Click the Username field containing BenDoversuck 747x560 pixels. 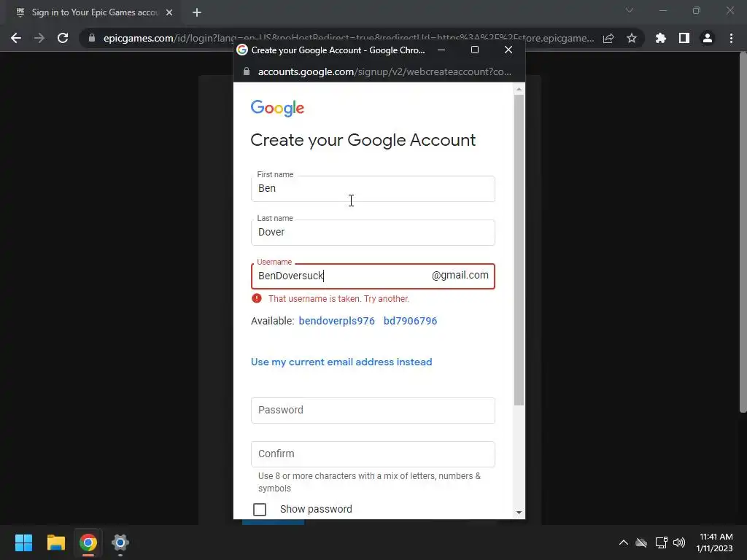point(373,276)
